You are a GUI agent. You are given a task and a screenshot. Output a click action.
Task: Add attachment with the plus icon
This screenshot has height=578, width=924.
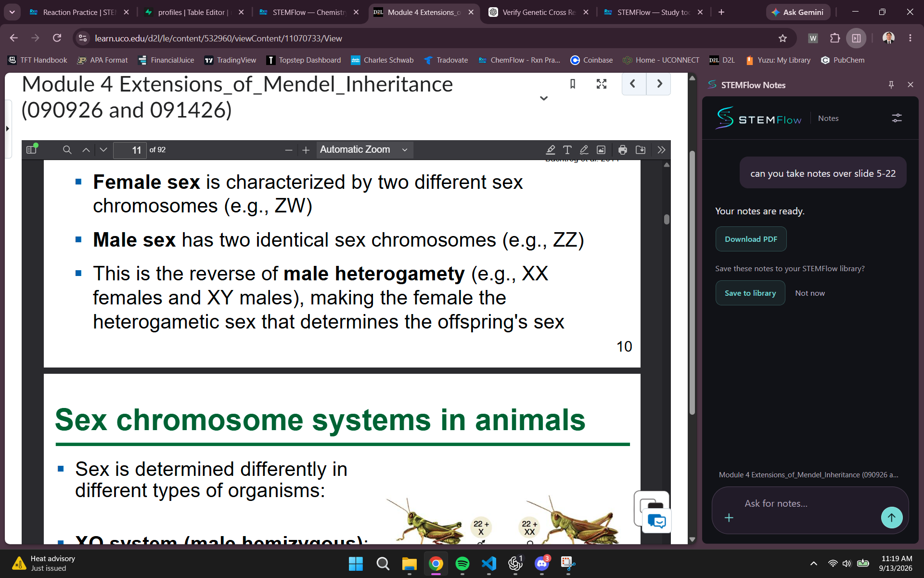pyautogui.click(x=729, y=518)
